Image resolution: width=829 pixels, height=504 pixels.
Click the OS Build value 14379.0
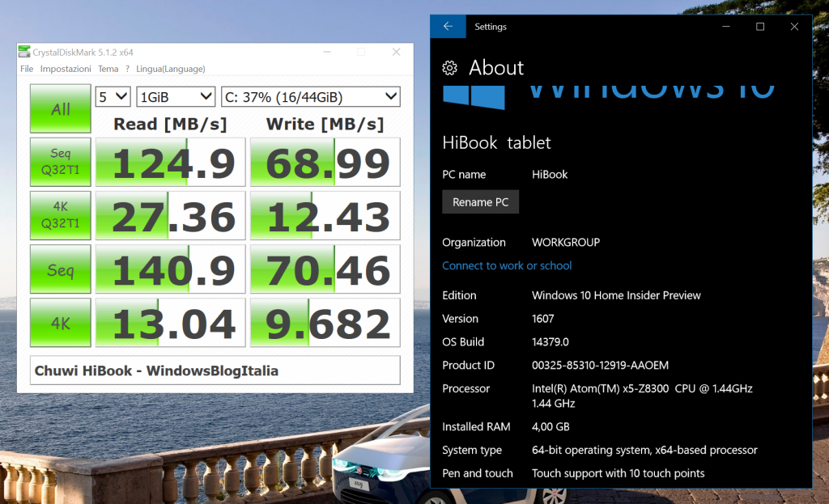tap(550, 342)
